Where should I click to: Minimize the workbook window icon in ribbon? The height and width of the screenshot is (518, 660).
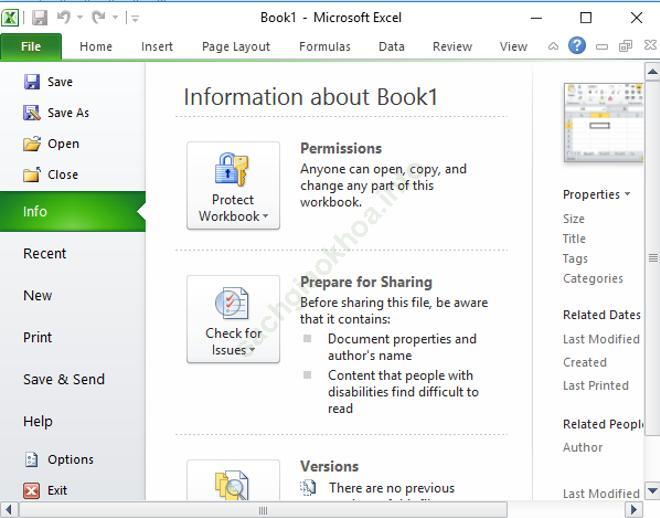tap(602, 46)
